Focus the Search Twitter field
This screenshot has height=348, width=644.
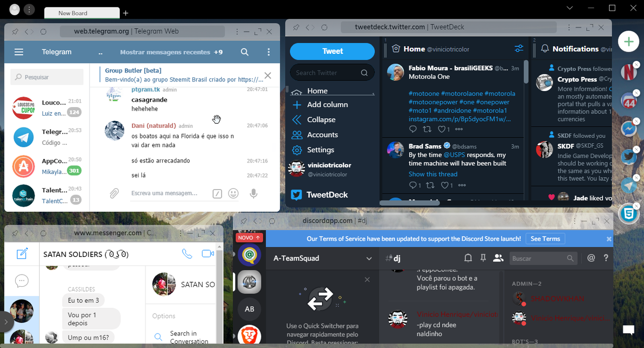coord(332,72)
